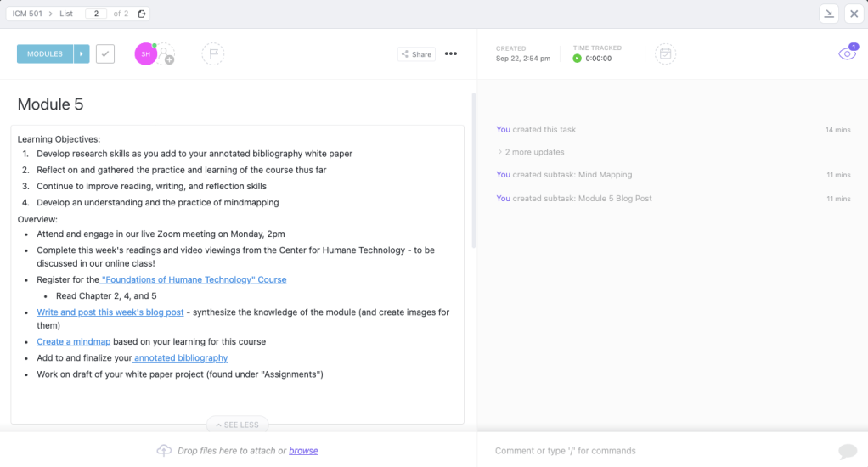Click the SH assignee avatar

tap(145, 54)
